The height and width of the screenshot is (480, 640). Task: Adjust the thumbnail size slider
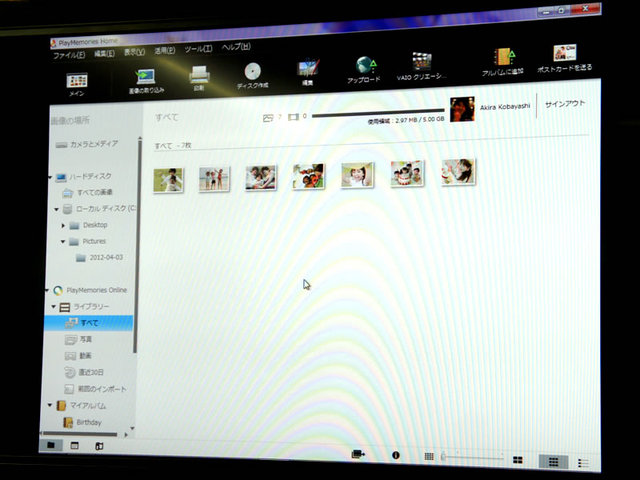(473, 458)
